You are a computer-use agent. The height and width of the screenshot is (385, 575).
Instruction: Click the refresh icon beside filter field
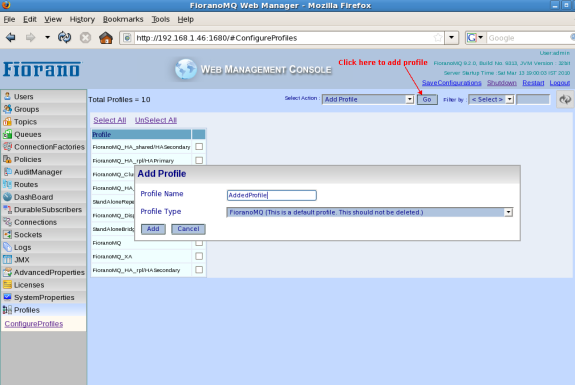pos(565,99)
